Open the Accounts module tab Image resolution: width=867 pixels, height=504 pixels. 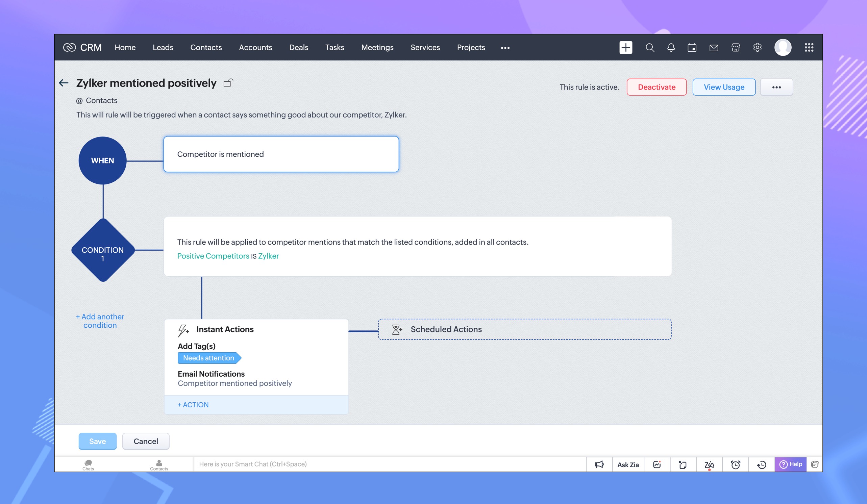(255, 48)
